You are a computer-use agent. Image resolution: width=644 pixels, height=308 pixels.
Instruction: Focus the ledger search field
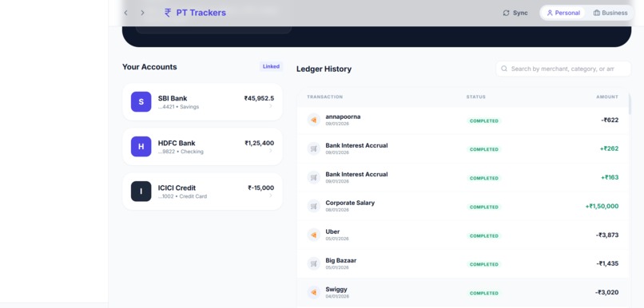(x=563, y=69)
